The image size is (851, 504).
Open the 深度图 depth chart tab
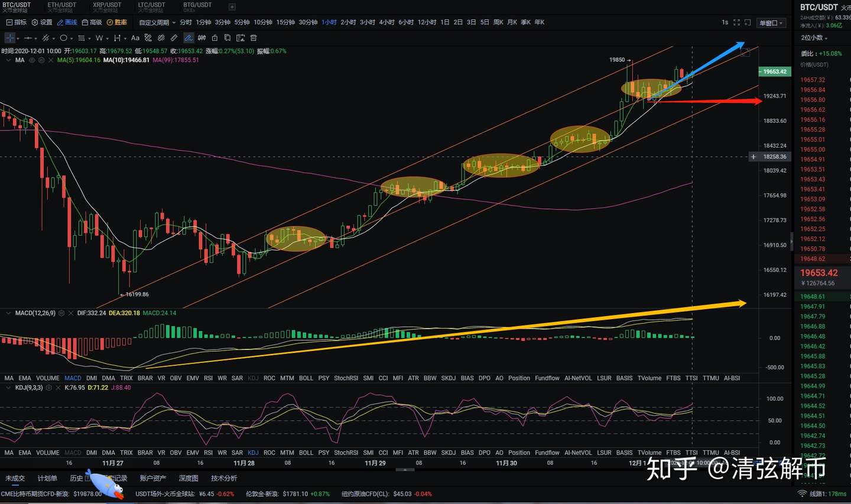point(189,479)
